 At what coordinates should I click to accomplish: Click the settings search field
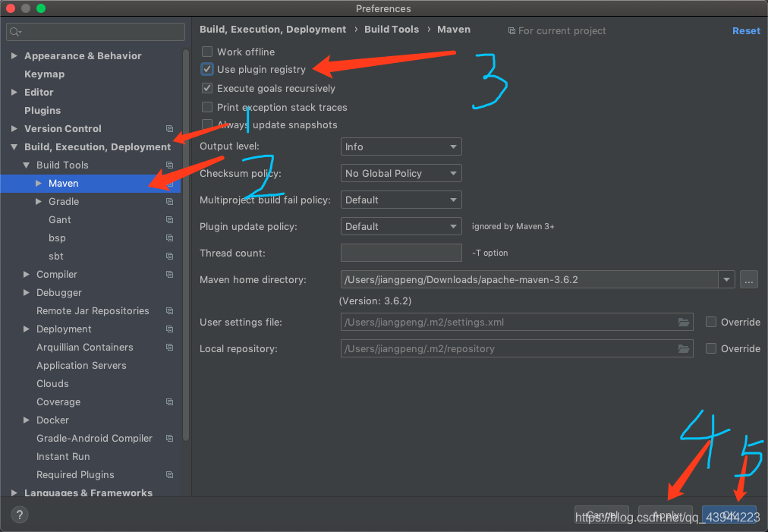click(x=96, y=32)
